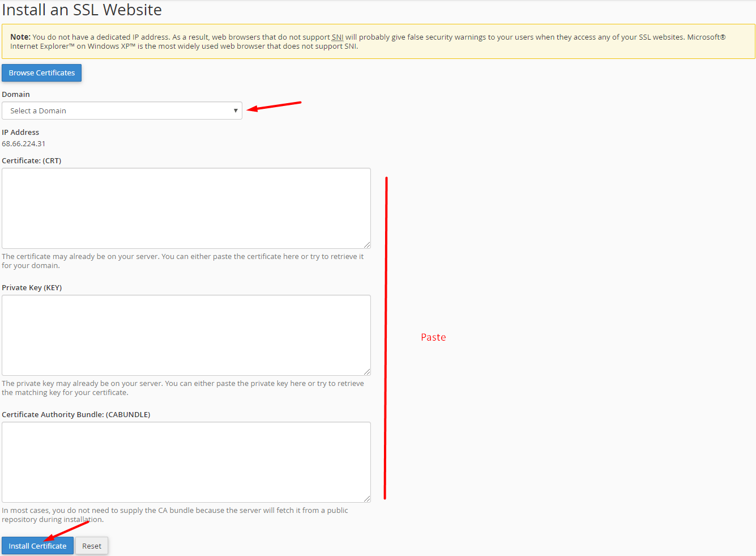Select the Certificate Authority Bundle text area
The image size is (756, 556).
186,461
